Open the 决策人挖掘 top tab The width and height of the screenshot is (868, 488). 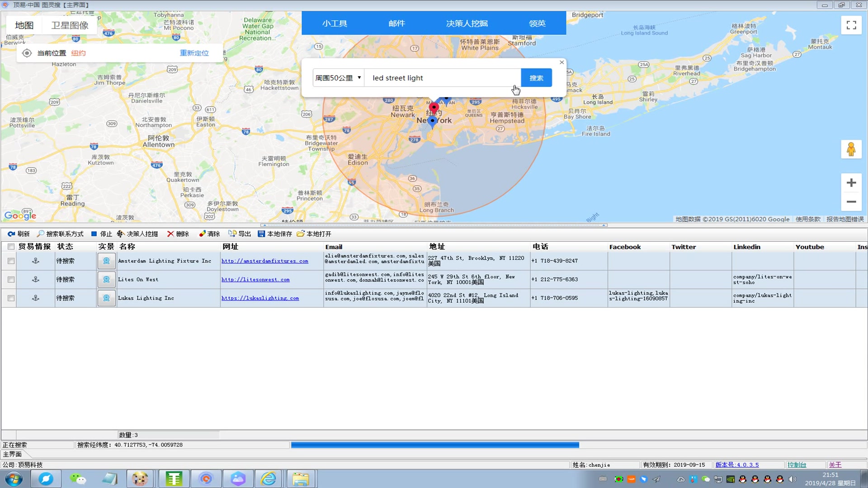point(467,23)
